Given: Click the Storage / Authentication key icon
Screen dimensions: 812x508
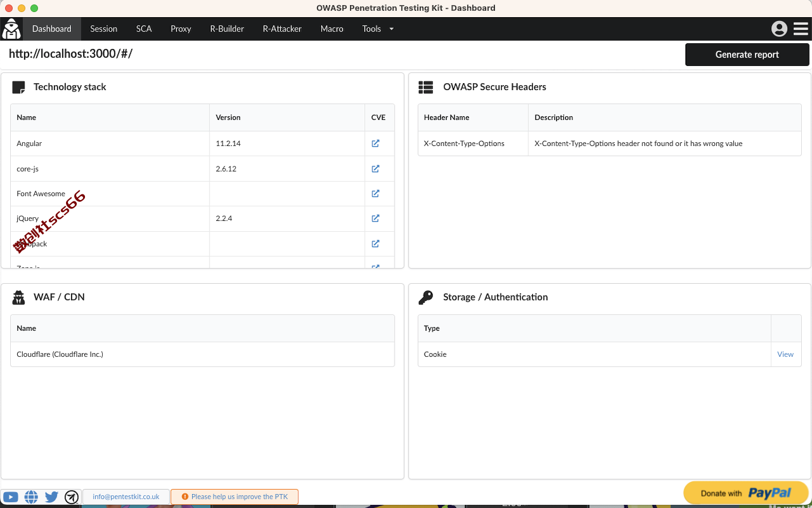Looking at the screenshot, I should (x=426, y=297).
